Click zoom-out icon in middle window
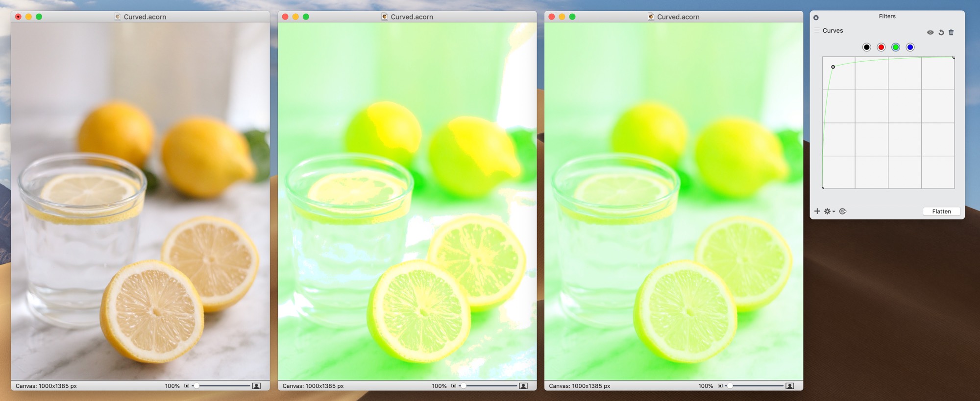The width and height of the screenshot is (980, 401). pyautogui.click(x=454, y=386)
